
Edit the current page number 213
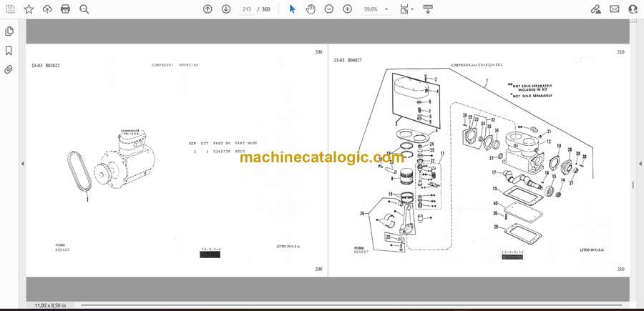pos(246,9)
